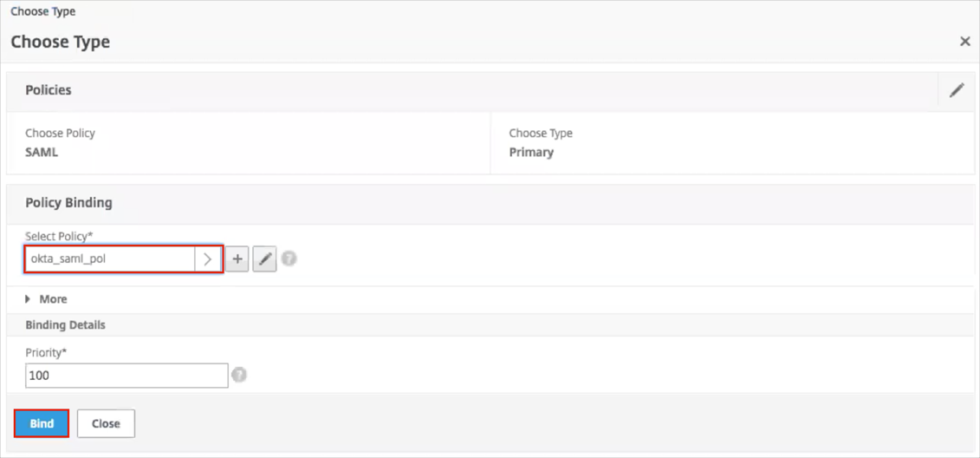Expand the More section

pos(47,299)
